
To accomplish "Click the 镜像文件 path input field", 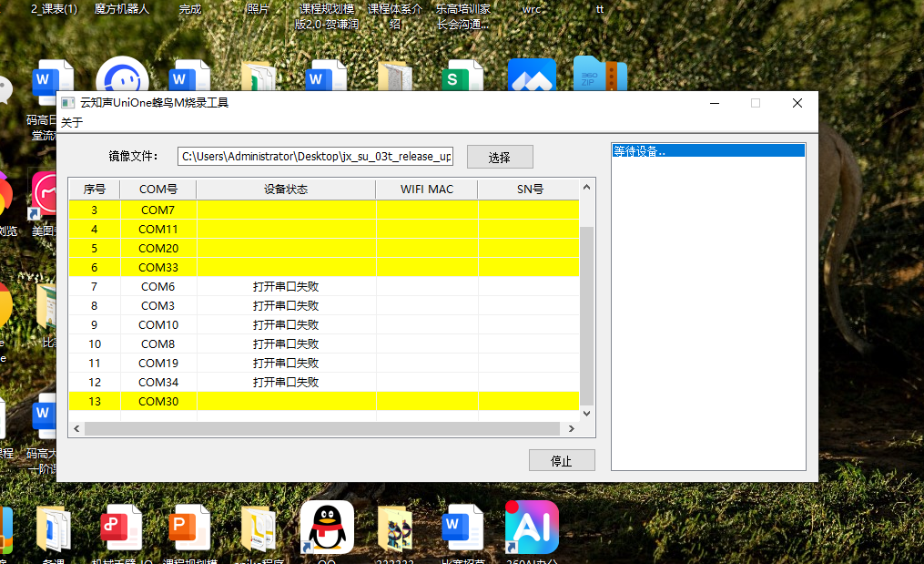I will point(315,156).
